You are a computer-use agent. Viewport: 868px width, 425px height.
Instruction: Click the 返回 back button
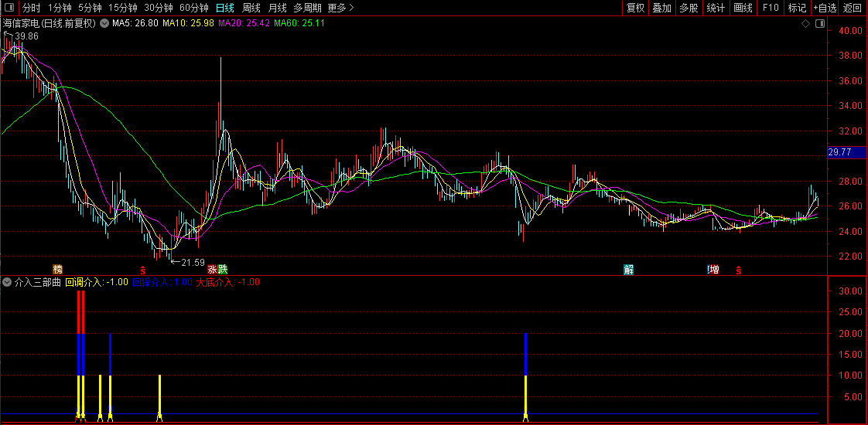tap(853, 8)
